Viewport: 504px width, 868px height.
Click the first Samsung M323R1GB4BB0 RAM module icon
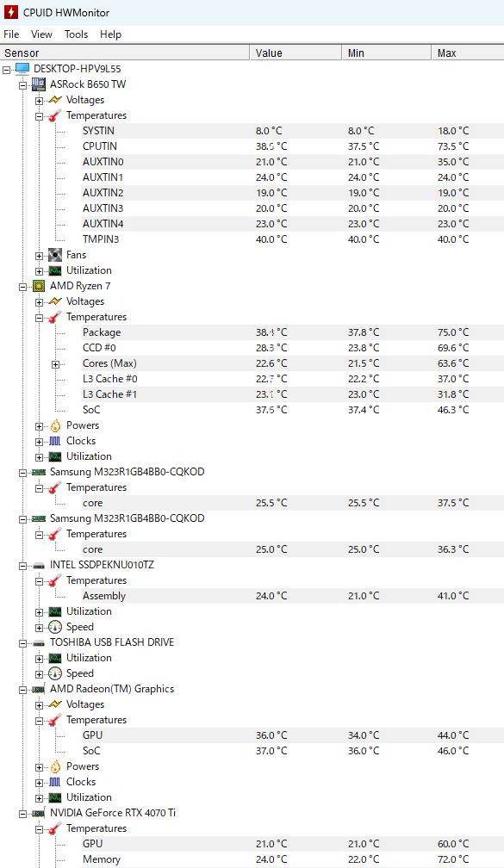[x=38, y=472]
